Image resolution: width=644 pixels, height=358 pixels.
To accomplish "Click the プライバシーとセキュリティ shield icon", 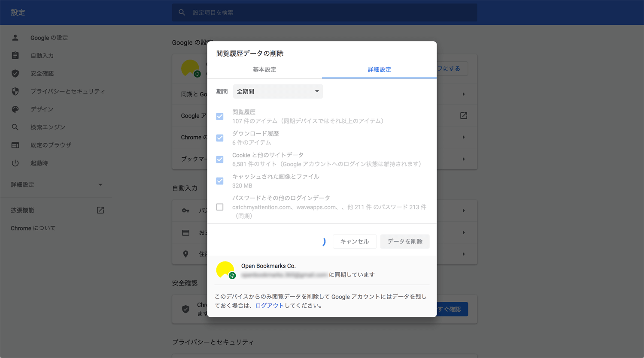I will 15,91.
